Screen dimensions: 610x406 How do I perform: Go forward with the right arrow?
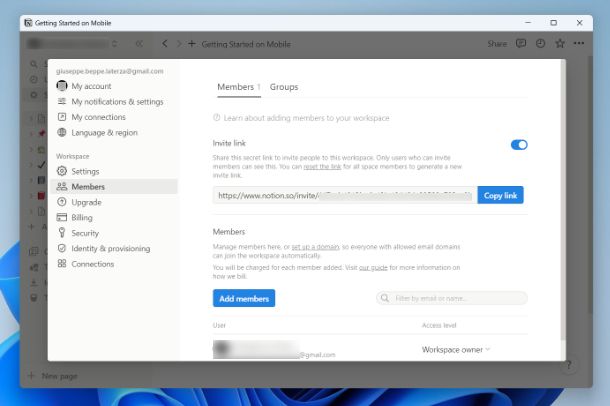[x=179, y=44]
